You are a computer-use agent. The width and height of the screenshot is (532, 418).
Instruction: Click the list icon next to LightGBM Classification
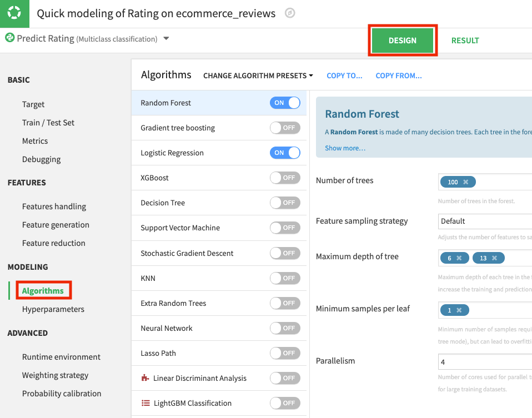[145, 403]
